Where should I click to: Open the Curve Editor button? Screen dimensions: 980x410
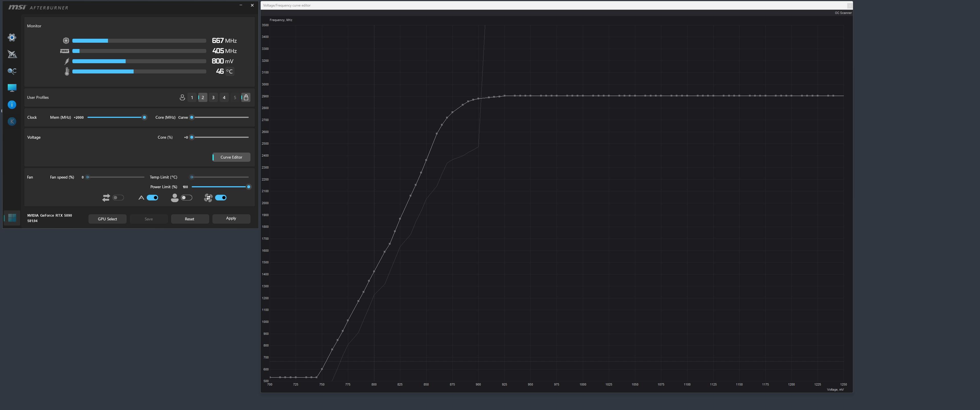click(231, 157)
